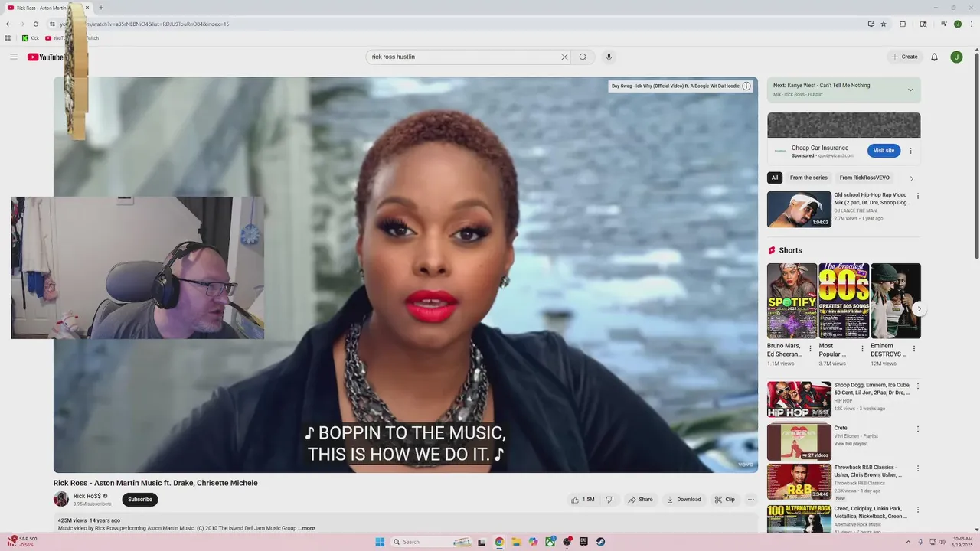Click the Create button
Screen dimensions: 980x551
(x=904, y=57)
